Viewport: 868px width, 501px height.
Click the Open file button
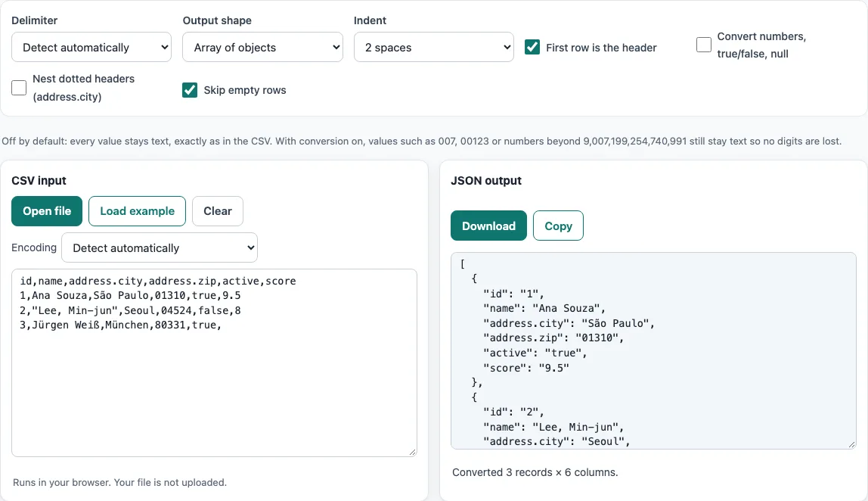47,211
